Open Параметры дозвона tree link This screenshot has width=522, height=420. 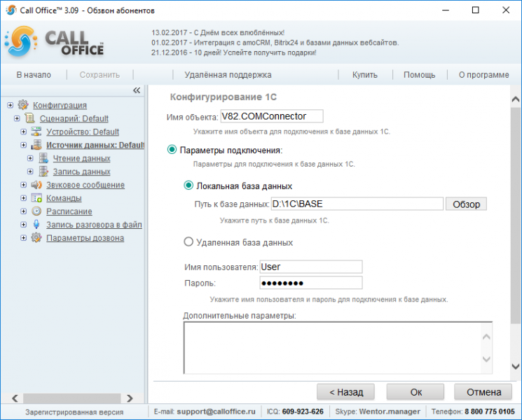pyautogui.click(x=85, y=239)
